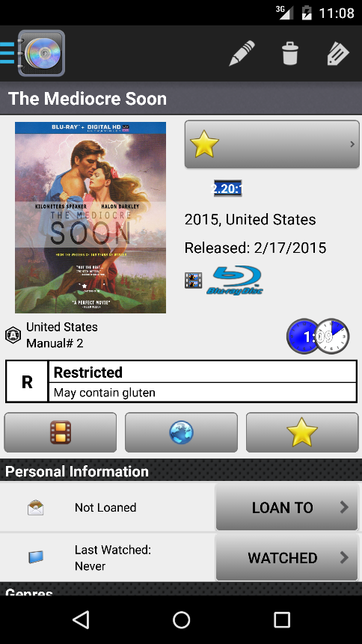The width and height of the screenshot is (362, 644).
Task: Tap the blue running time clock
Action: click(x=303, y=337)
